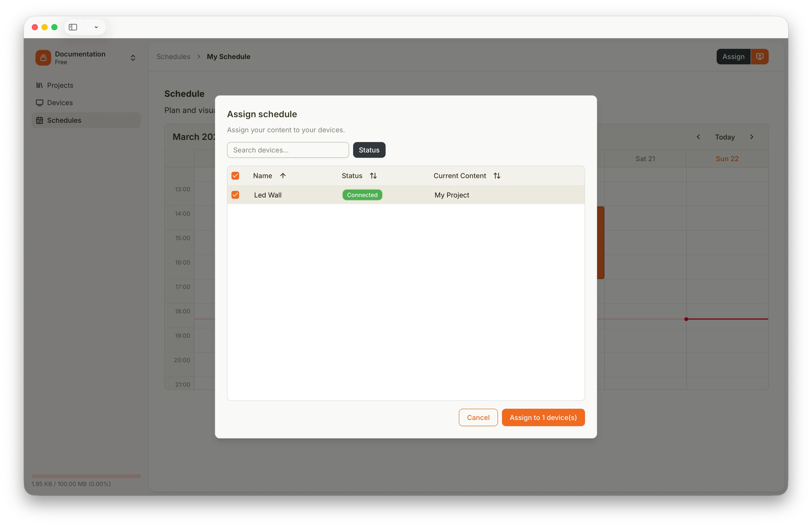Sort by Status column arrows icon
Viewport: 812px width, 527px height.
coord(373,176)
